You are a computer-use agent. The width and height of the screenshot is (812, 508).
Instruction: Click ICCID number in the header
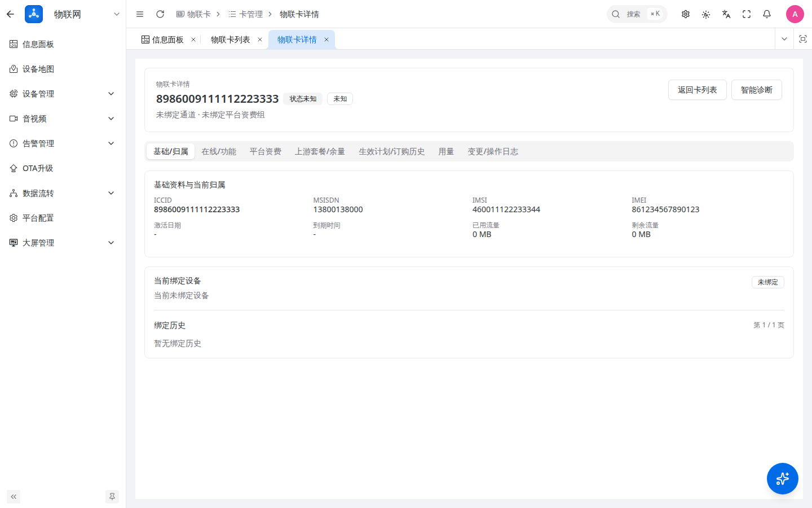(218, 99)
